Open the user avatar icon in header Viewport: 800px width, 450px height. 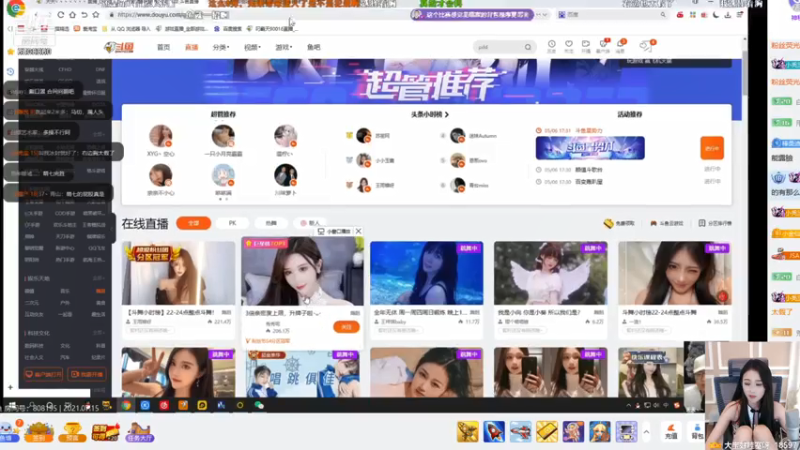646,46
